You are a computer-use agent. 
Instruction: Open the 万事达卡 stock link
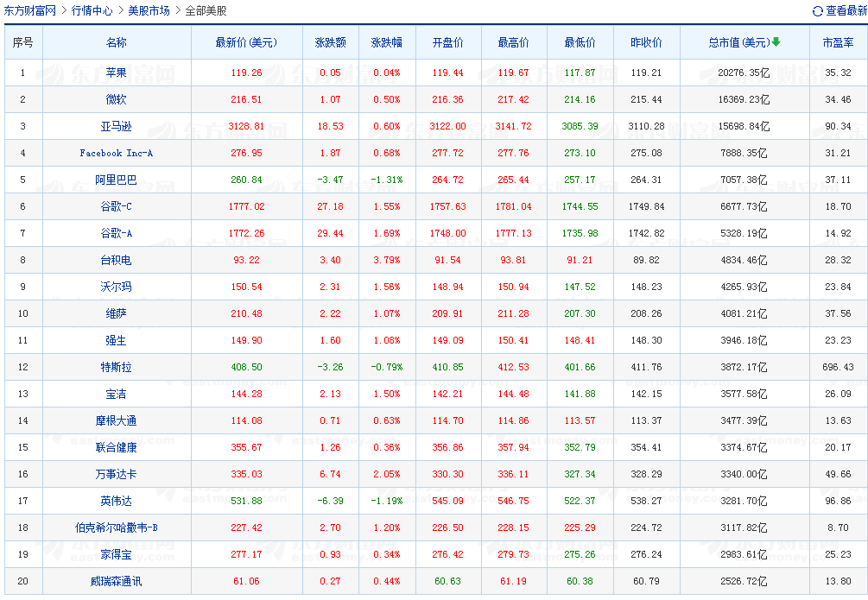point(117,474)
